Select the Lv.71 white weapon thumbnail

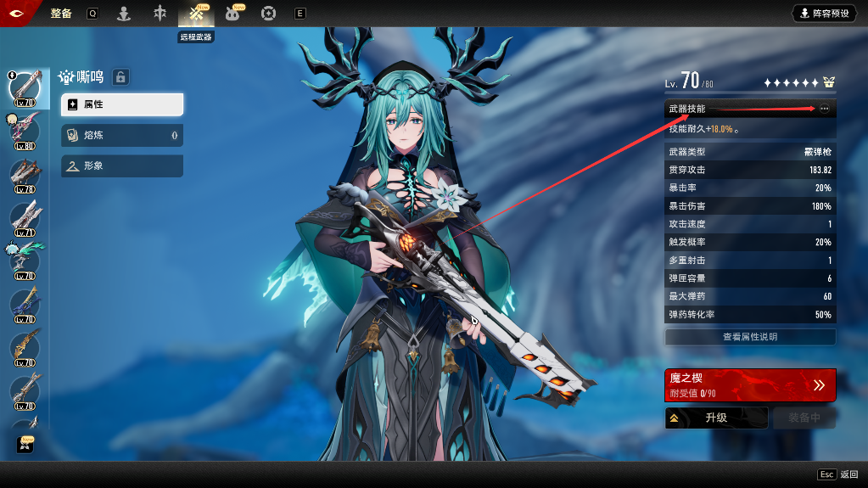tap(24, 217)
